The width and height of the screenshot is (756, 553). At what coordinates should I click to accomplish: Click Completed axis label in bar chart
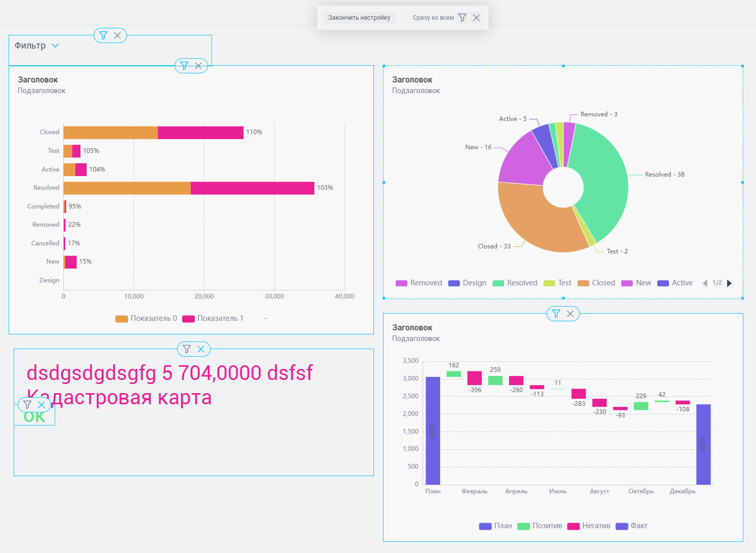pos(43,206)
